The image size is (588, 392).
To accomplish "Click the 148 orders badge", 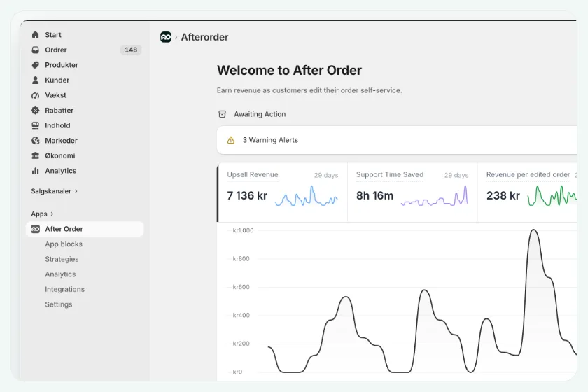I will tap(131, 50).
